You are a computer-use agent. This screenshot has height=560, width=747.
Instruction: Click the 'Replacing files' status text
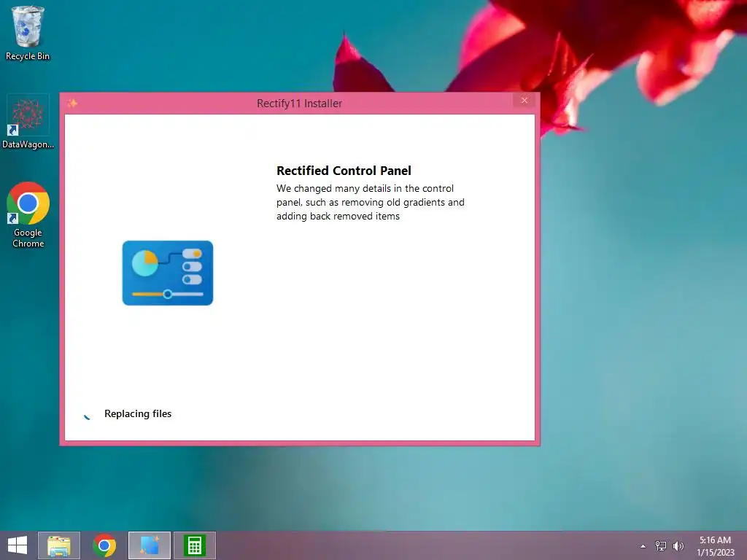coord(138,414)
